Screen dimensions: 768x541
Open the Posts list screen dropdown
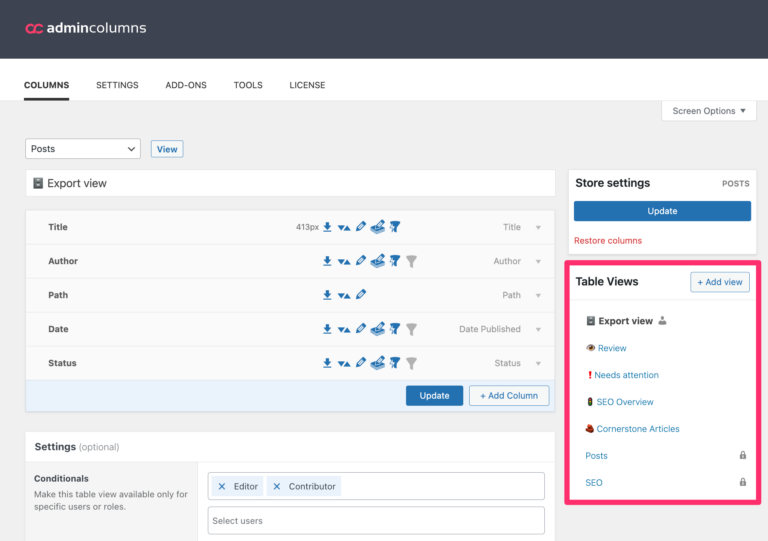click(x=83, y=149)
